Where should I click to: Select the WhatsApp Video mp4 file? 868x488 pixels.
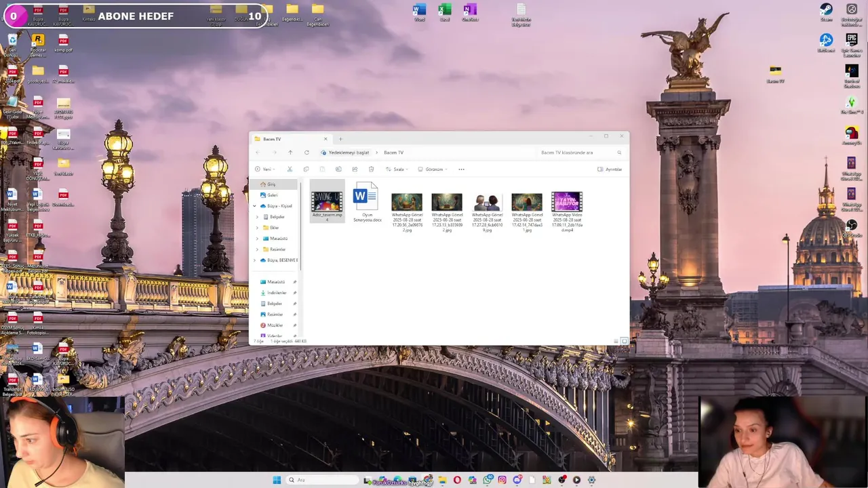[x=567, y=211]
